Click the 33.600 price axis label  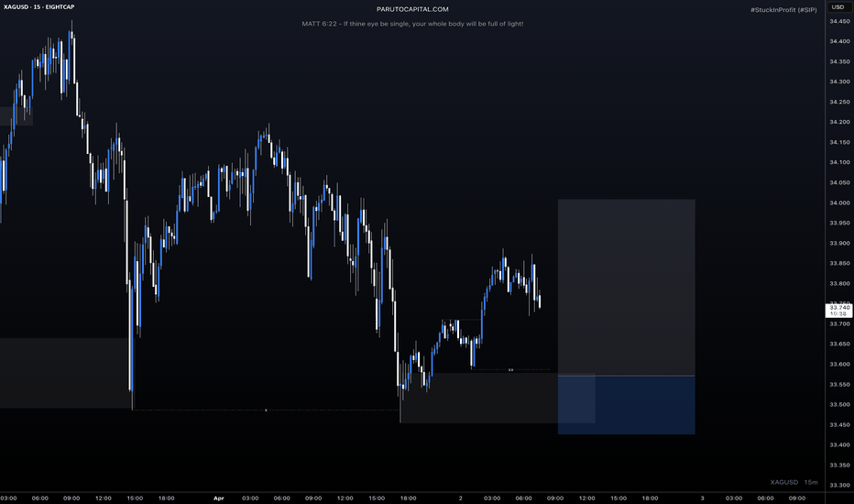[839, 364]
